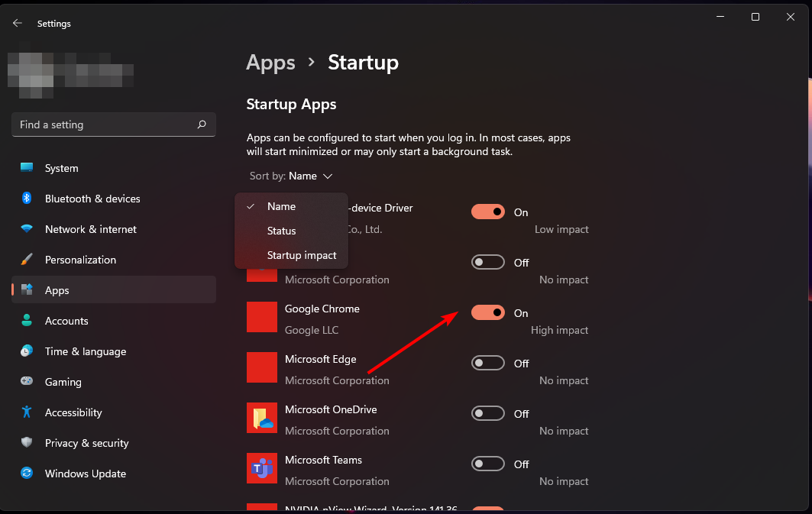This screenshot has width=812, height=514.
Task: Click the High impact label
Action: point(559,330)
